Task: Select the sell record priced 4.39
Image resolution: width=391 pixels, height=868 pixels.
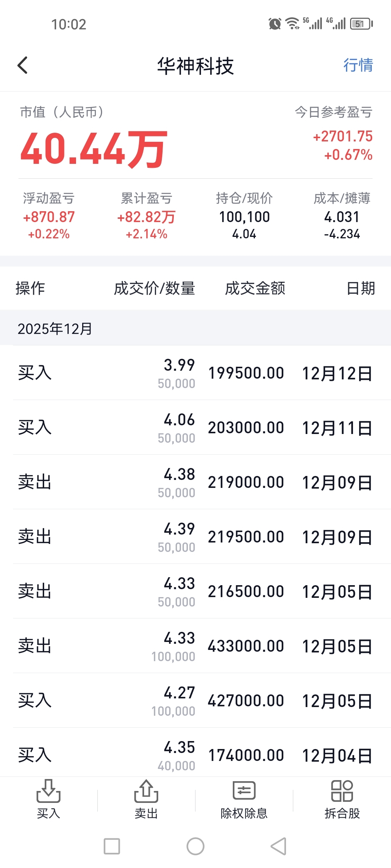Action: point(195,537)
